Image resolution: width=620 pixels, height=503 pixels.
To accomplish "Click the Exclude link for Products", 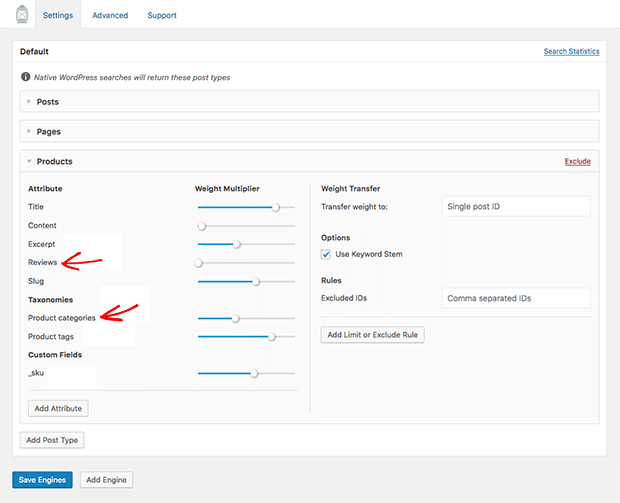I will (577, 161).
